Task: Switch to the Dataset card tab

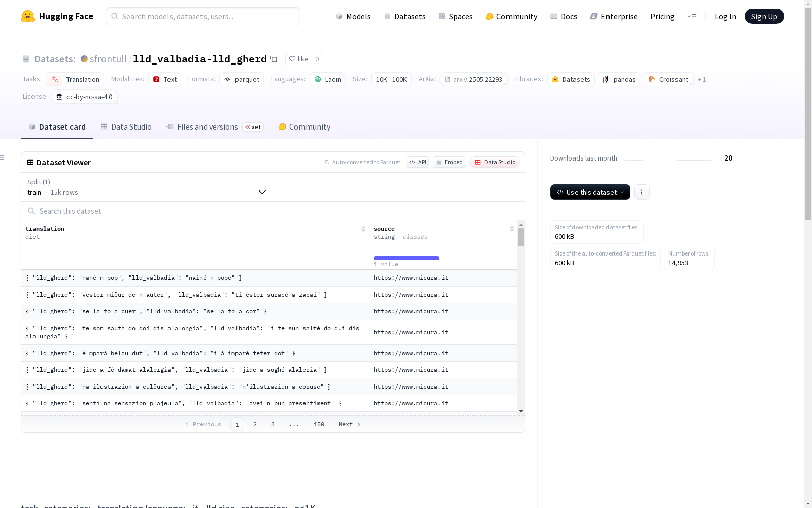Action: click(57, 127)
